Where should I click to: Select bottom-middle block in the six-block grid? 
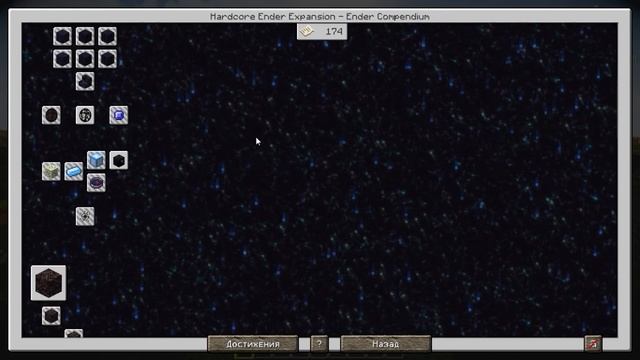click(85, 59)
